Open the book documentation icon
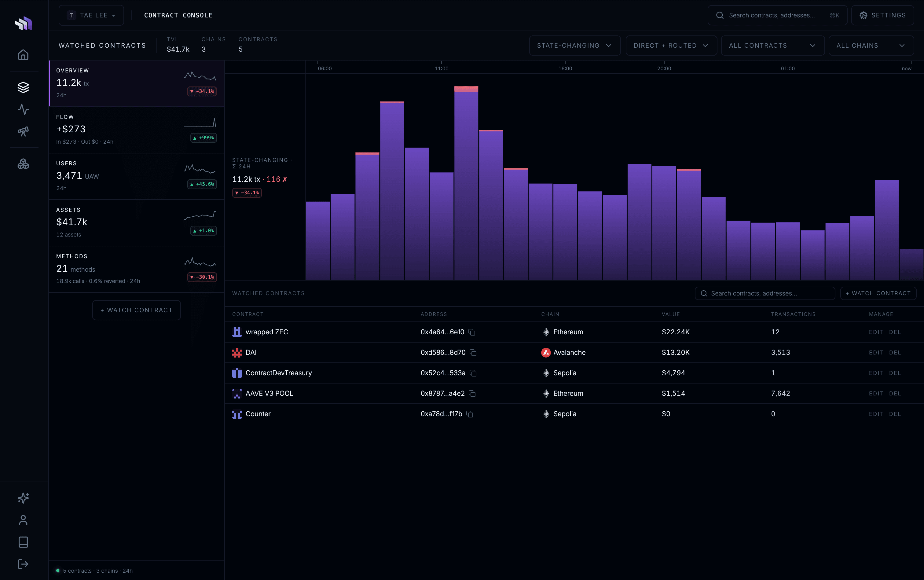924x580 pixels. (23, 542)
